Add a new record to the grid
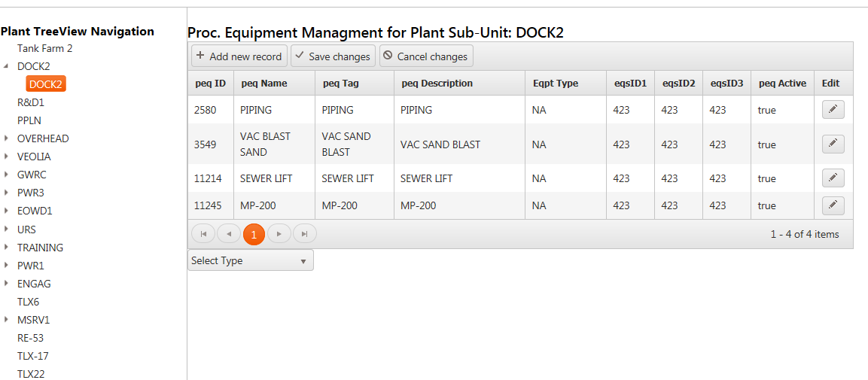868x380 pixels. pyautogui.click(x=239, y=56)
